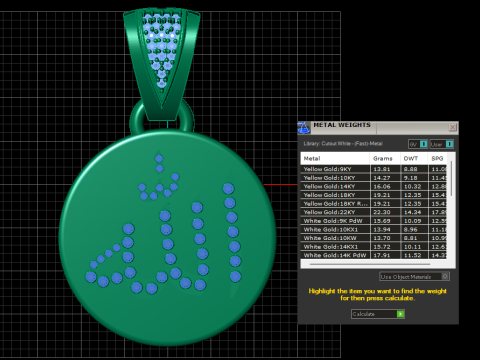Select the Yellow Gold:22KY row
The height and width of the screenshot is (360, 480).
[374, 212]
